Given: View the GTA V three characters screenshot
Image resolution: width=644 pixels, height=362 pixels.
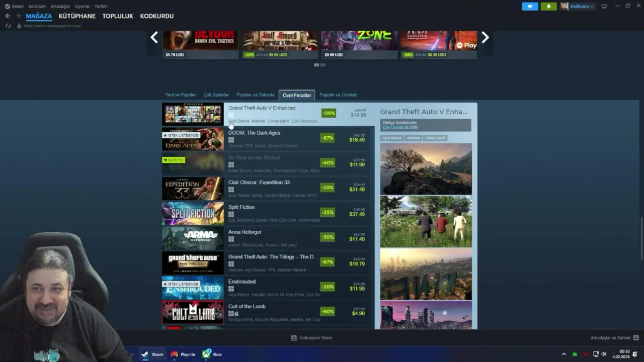Looking at the screenshot, I should [426, 222].
